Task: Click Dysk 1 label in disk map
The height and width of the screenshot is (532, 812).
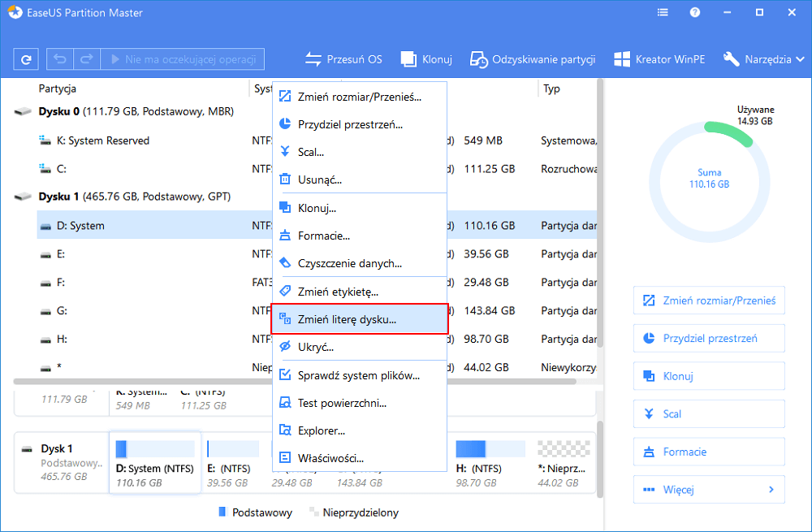Action: (57, 448)
